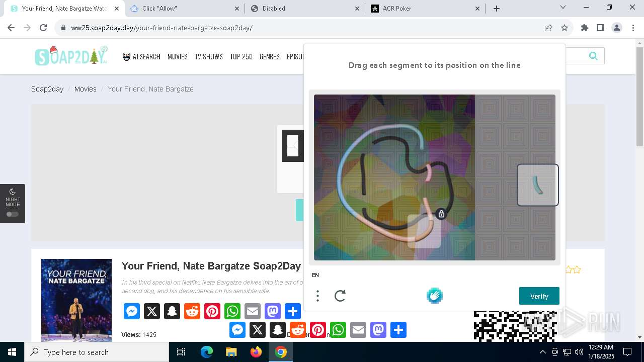Click the plus icon in the floating share bar

398,330
